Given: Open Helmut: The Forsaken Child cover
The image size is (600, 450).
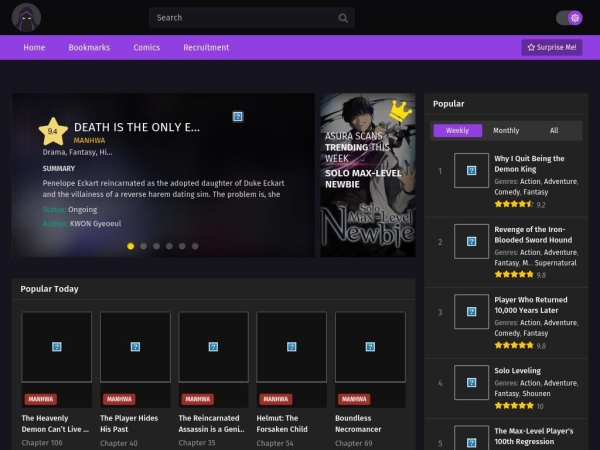Looking at the screenshot, I should pos(292,347).
